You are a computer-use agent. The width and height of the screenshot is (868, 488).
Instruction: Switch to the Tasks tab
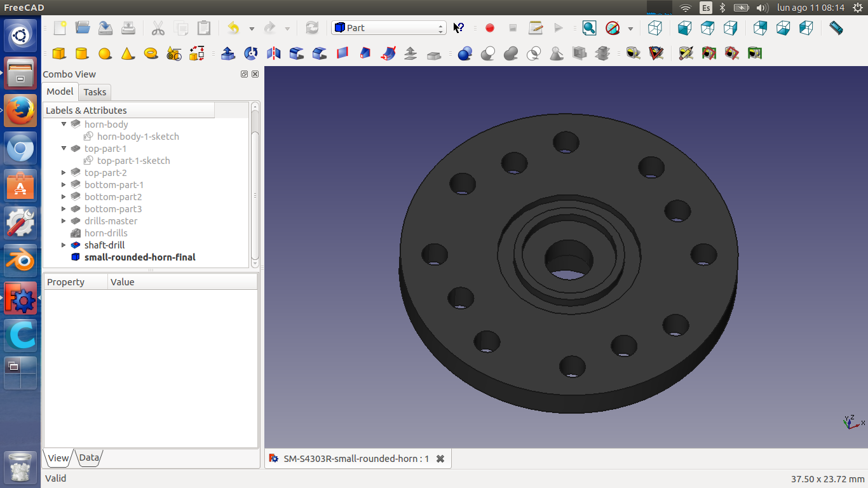point(95,92)
